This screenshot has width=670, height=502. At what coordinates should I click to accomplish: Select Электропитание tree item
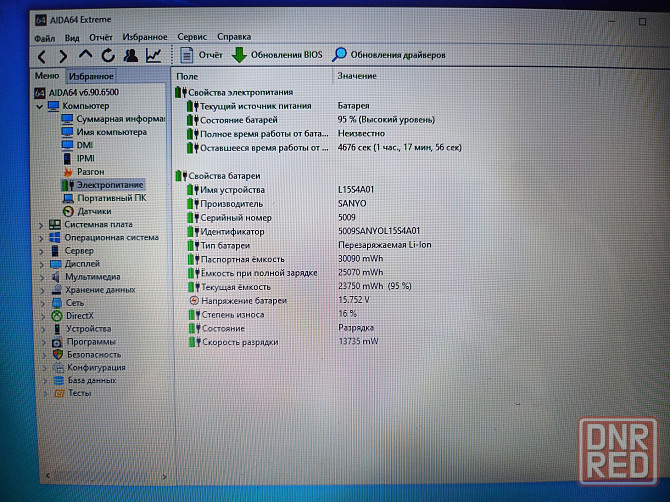[103, 185]
